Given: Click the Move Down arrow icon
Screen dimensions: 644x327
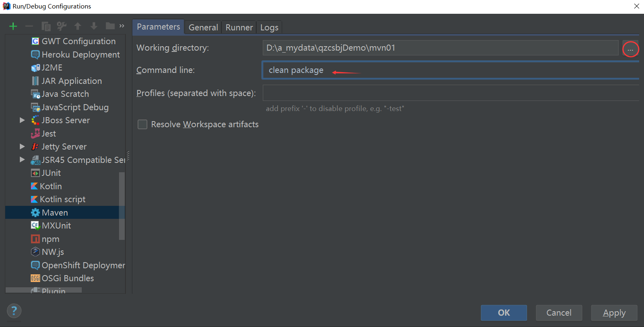Looking at the screenshot, I should [94, 26].
